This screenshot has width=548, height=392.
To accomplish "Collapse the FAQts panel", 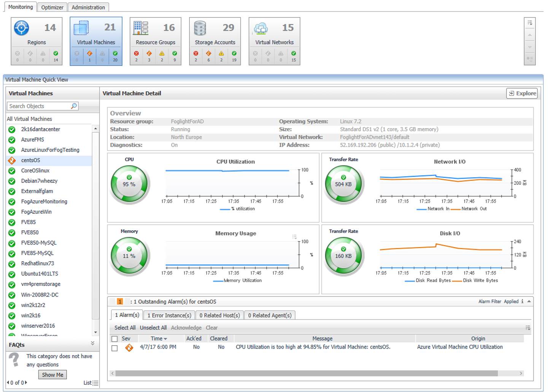I will coord(92,343).
